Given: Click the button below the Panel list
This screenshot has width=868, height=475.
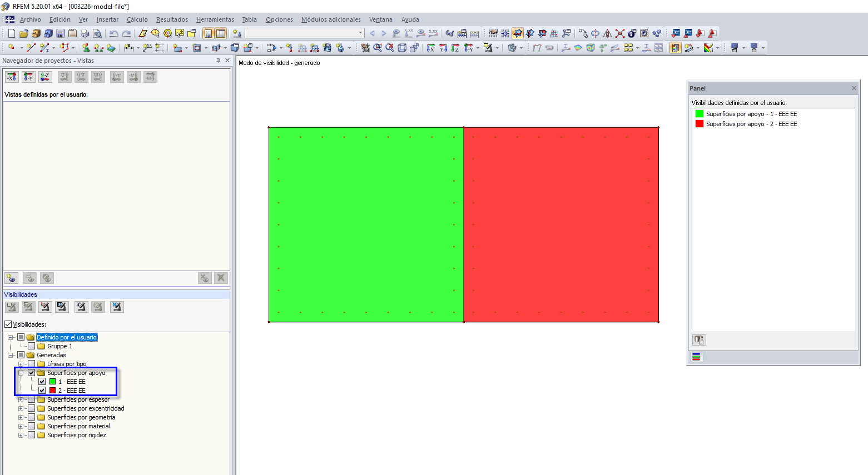Looking at the screenshot, I should click(699, 339).
